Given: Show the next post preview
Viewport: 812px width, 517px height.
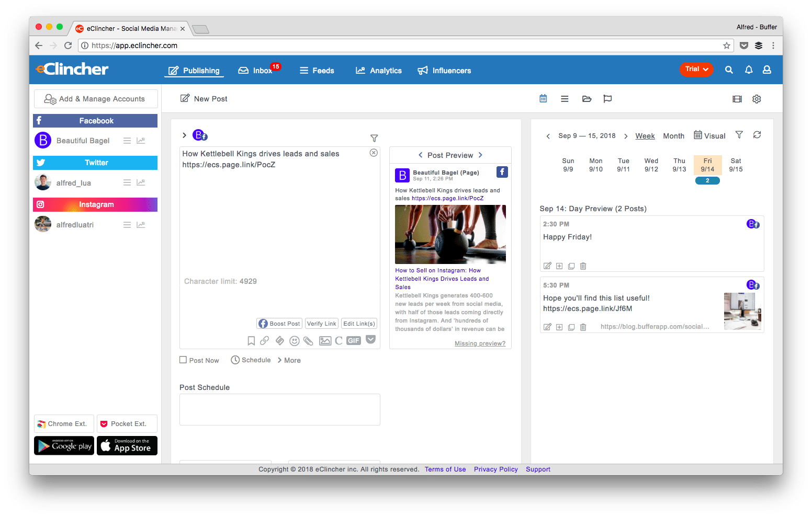Looking at the screenshot, I should click(480, 155).
